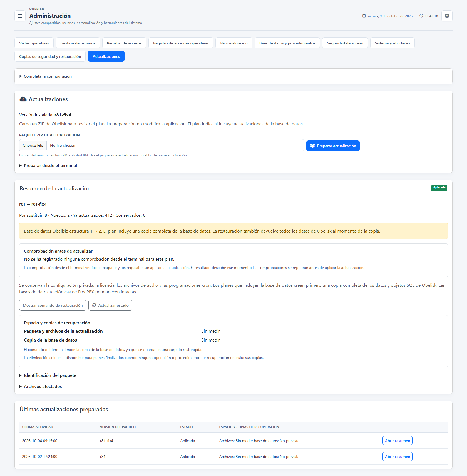The image size is (467, 476).
Task: Click the yellow database structure warning banner
Action: 233,231
